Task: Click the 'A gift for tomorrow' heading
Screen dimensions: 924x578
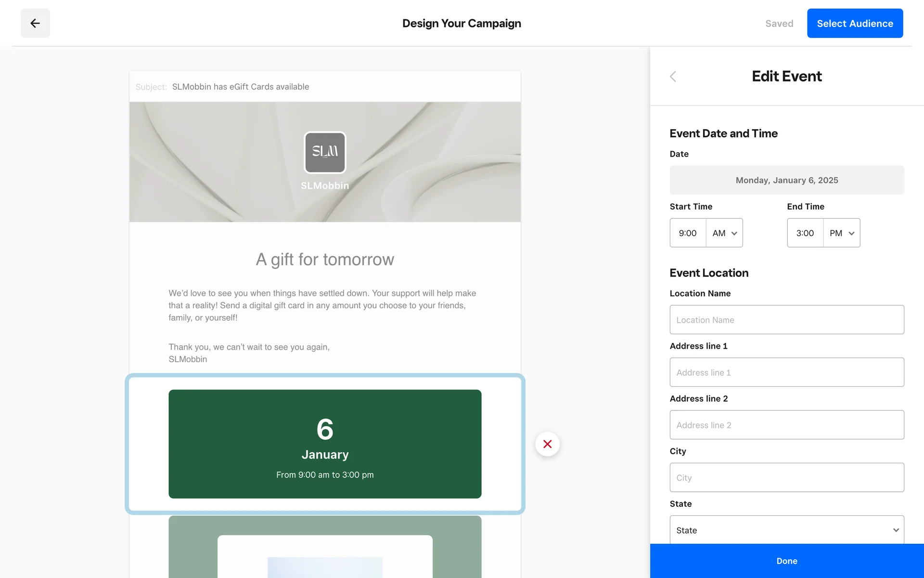Action: pyautogui.click(x=325, y=260)
